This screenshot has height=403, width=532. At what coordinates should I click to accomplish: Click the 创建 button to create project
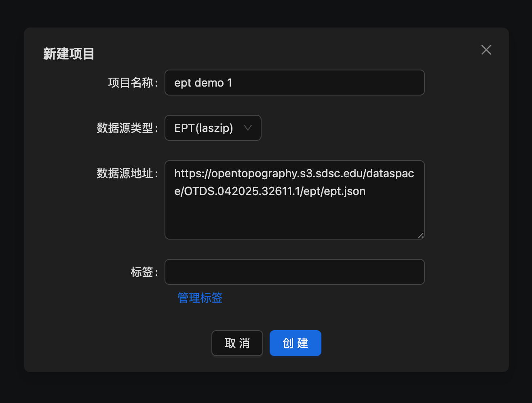click(x=295, y=343)
